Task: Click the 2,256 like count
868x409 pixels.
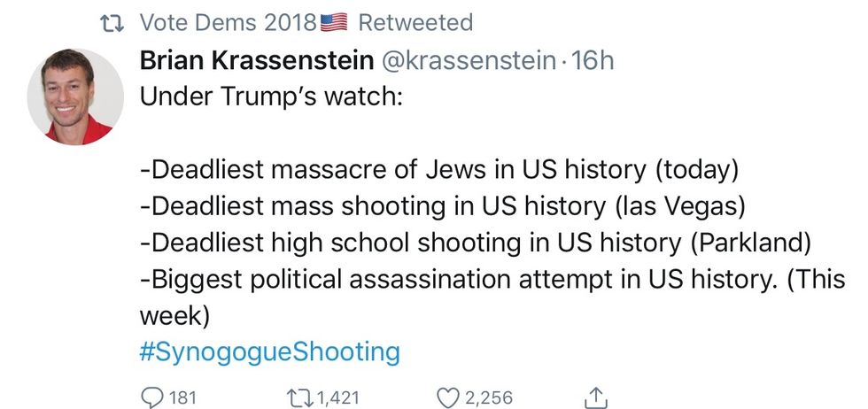Action: pos(489,397)
